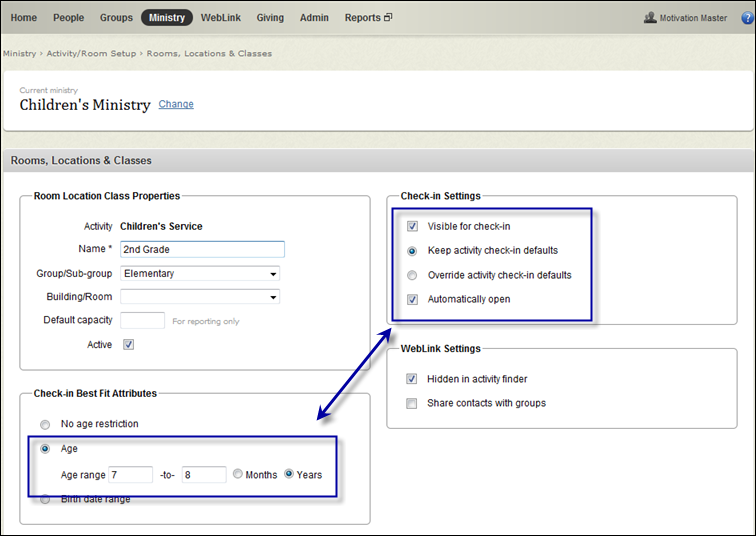The height and width of the screenshot is (536, 756).
Task: Click the age range minimum field
Action: (131, 475)
